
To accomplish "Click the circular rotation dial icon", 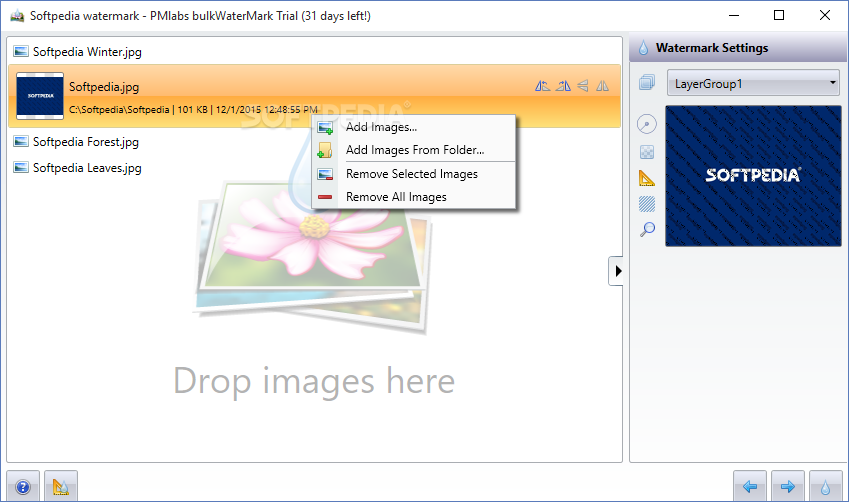I will [x=646, y=124].
